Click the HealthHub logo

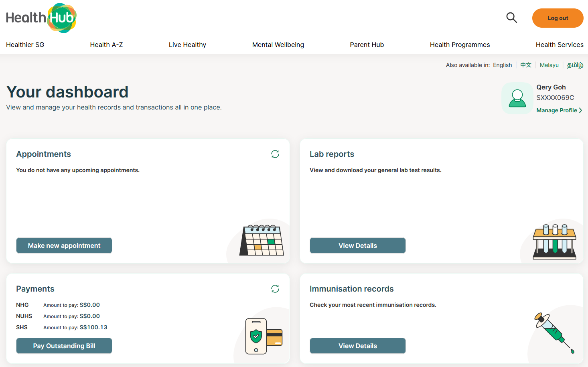40,18
